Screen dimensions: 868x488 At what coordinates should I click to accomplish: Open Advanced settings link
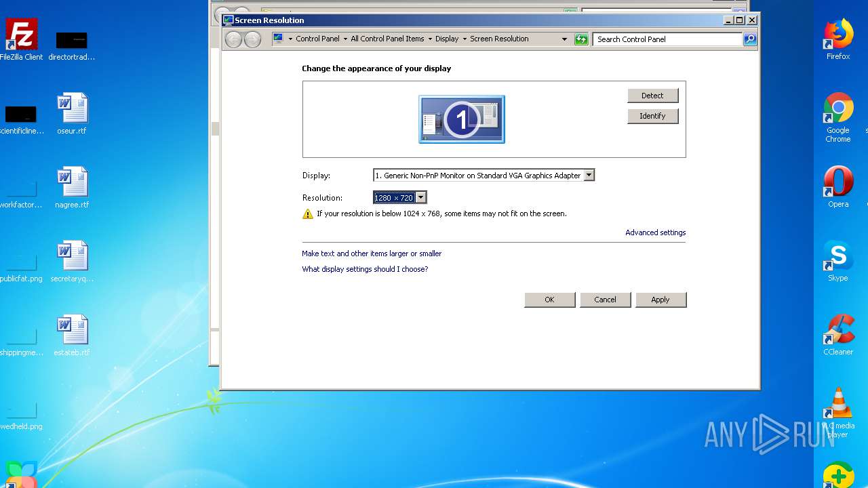(655, 232)
